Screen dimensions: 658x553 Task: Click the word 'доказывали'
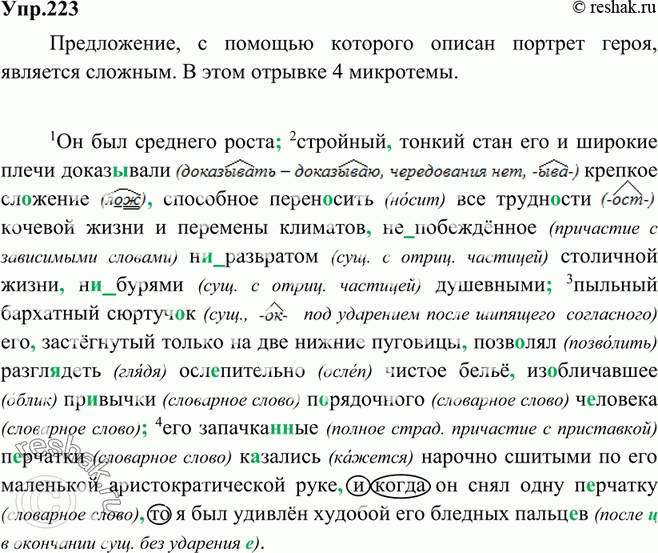pos(115,171)
